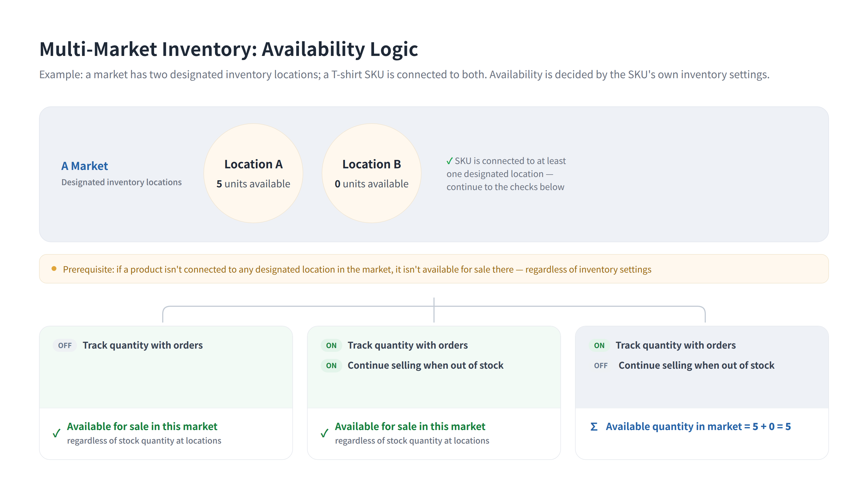This screenshot has width=868, height=499.
Task: Toggle ON badge for Track quantity in middle card
Action: [x=331, y=345]
